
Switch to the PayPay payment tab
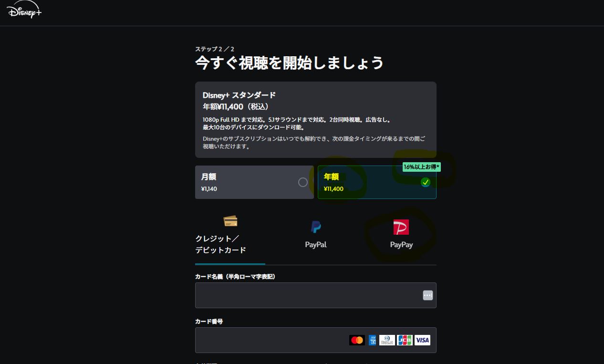(x=401, y=235)
